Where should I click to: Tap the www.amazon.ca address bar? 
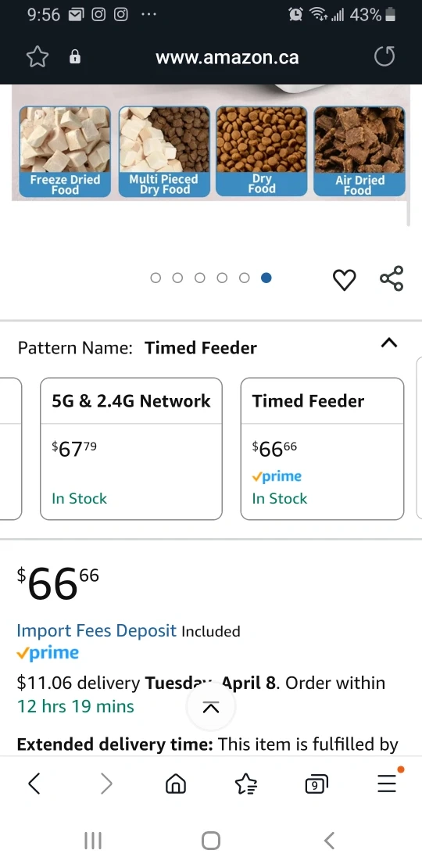pos(227,57)
